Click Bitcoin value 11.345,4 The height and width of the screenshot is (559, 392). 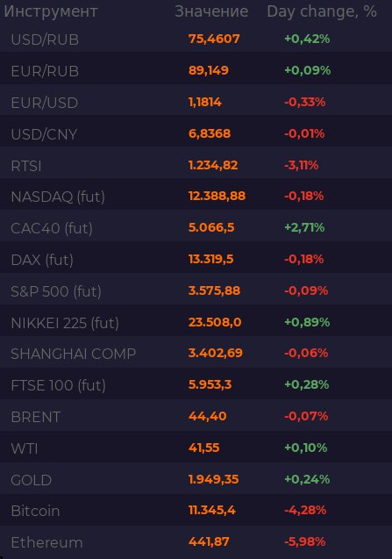tap(211, 510)
